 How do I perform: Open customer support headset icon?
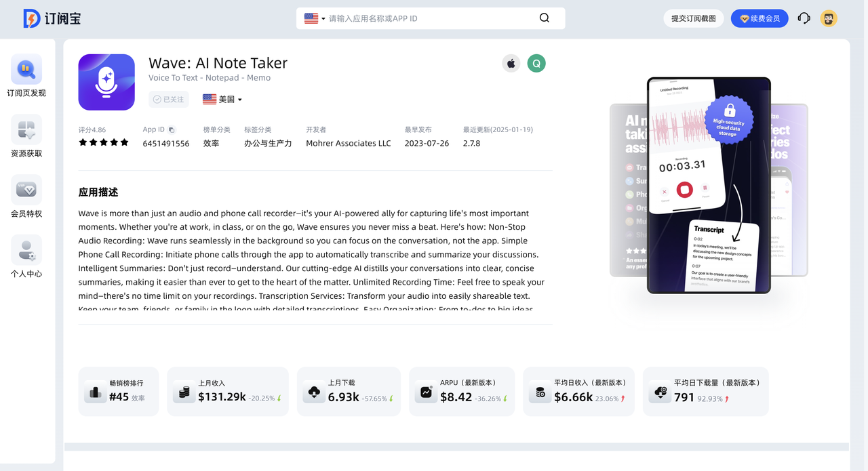click(x=804, y=18)
